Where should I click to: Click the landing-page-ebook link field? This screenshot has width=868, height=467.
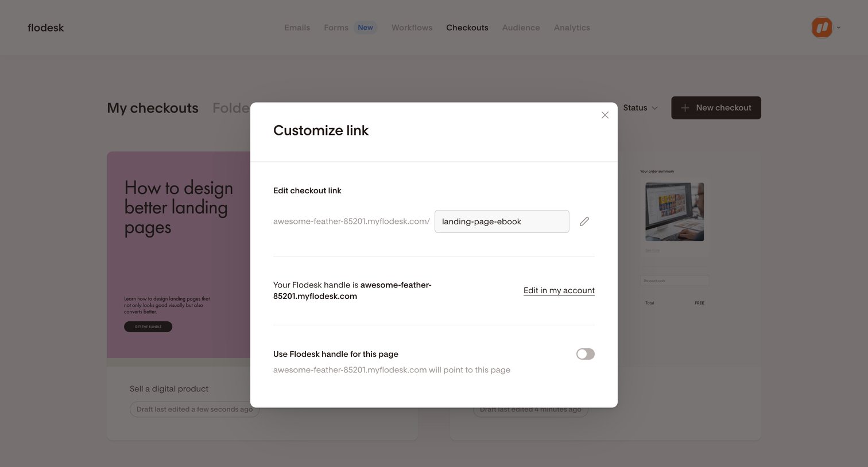[x=502, y=221]
